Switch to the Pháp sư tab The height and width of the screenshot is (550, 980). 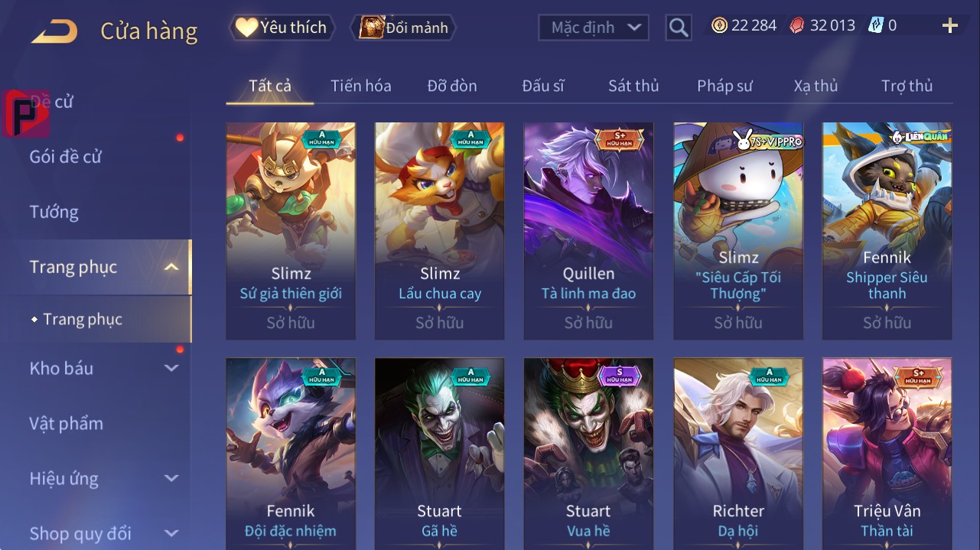pos(724,86)
